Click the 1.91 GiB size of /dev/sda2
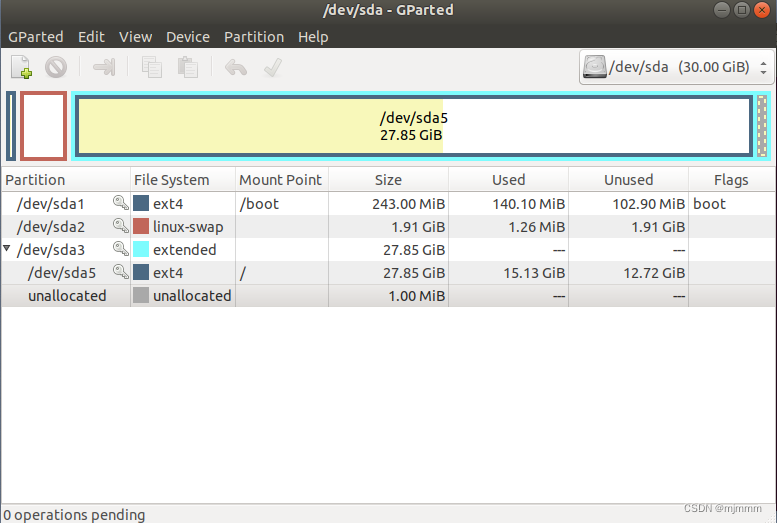 [x=418, y=227]
